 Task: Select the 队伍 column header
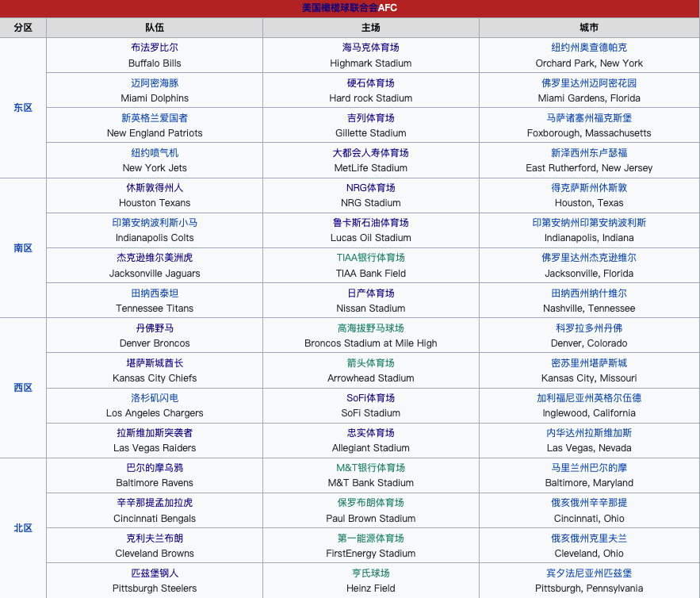(155, 28)
